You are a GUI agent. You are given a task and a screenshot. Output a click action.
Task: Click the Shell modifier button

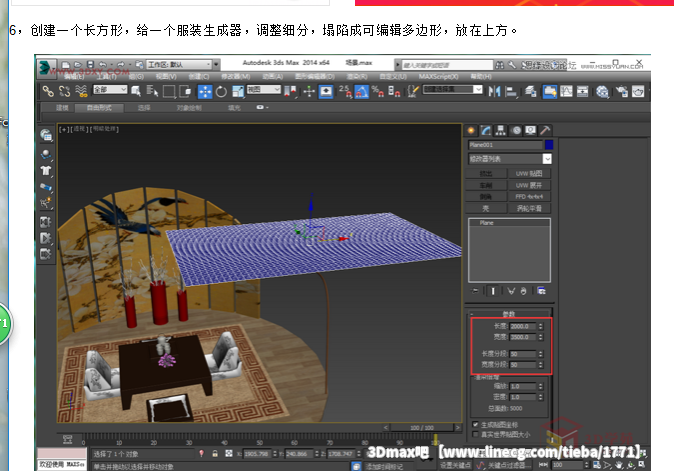click(x=486, y=209)
